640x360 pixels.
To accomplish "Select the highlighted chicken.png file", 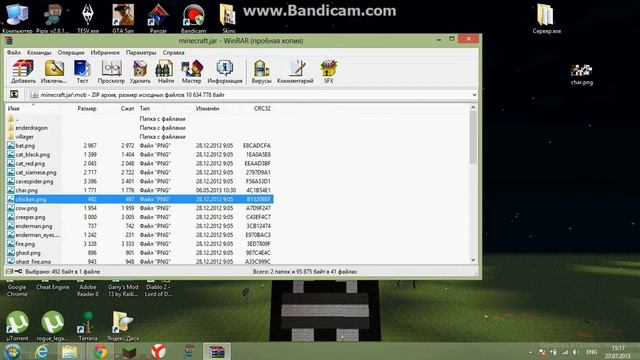I will click(x=140, y=199).
